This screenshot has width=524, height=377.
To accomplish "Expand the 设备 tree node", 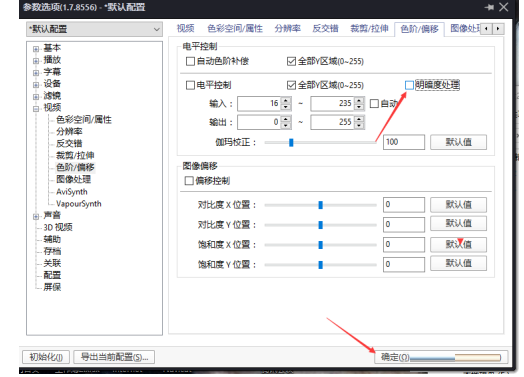I will (x=36, y=85).
